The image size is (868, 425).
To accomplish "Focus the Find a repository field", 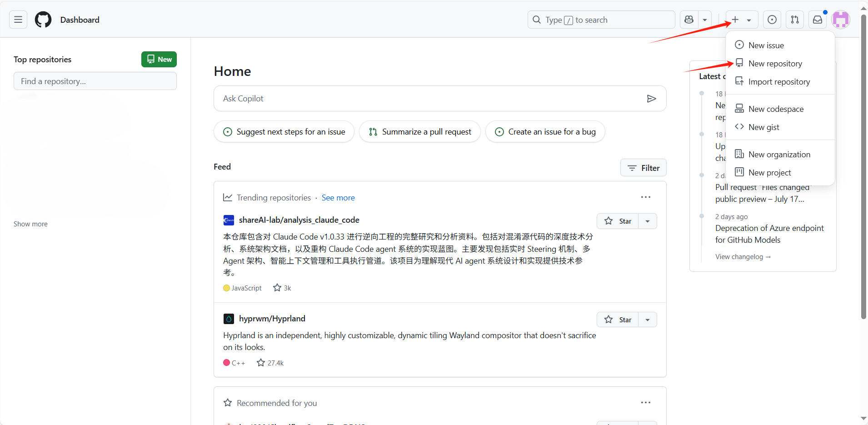I will [x=95, y=81].
